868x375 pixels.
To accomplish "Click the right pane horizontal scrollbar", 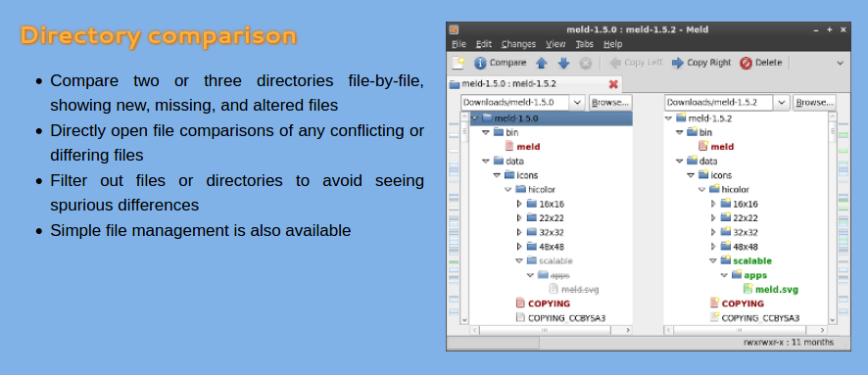I will click(x=745, y=330).
